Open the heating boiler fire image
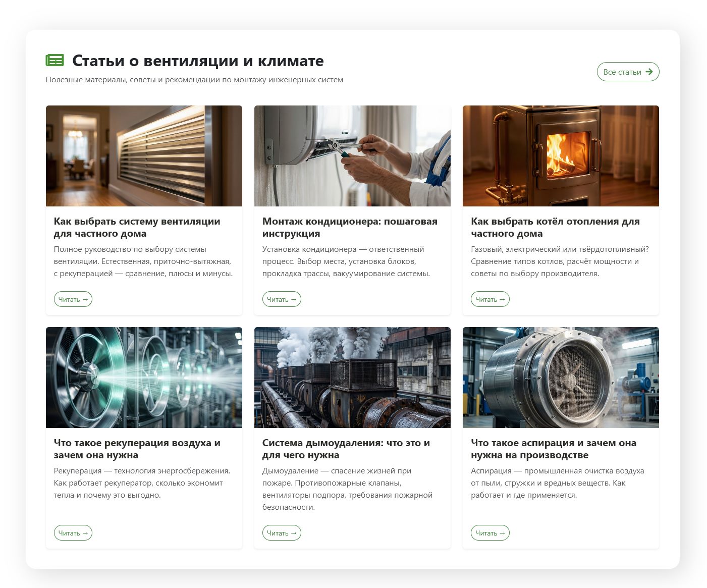Image resolution: width=707 pixels, height=588 pixels. 561,156
